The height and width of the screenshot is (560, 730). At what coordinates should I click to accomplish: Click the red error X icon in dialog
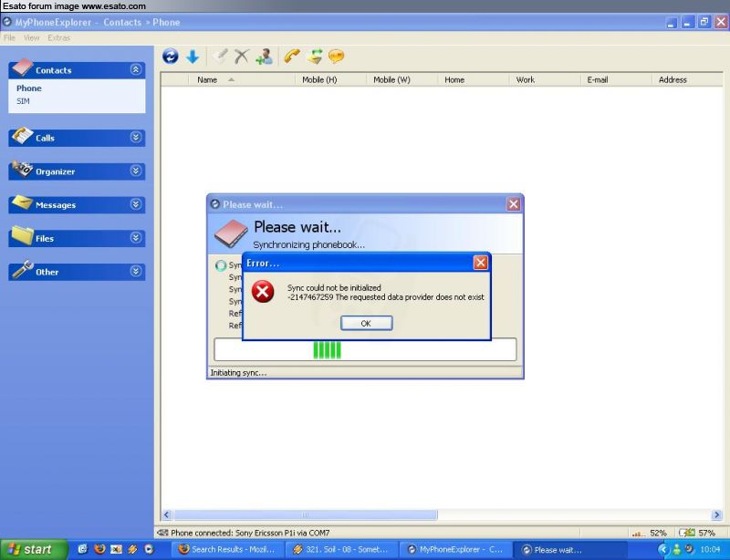tap(263, 292)
